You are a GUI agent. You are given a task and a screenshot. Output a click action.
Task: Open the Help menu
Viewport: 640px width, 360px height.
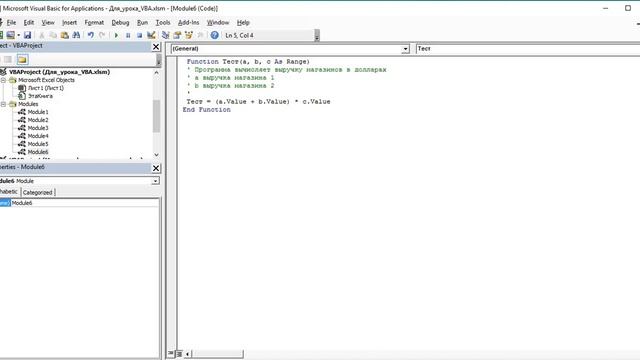click(x=243, y=22)
